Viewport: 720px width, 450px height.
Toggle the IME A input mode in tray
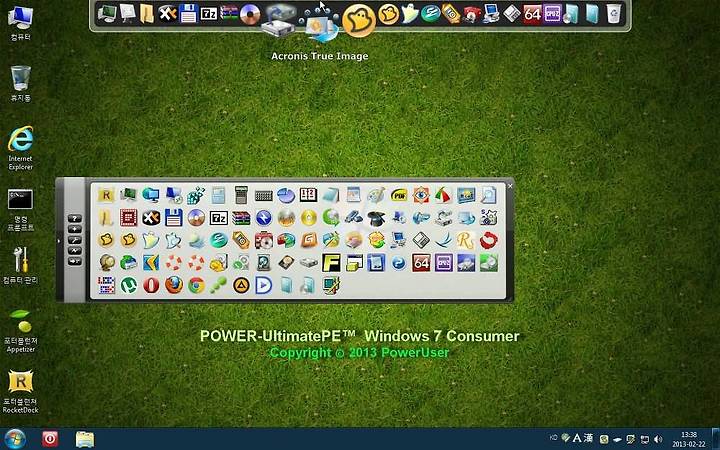577,439
